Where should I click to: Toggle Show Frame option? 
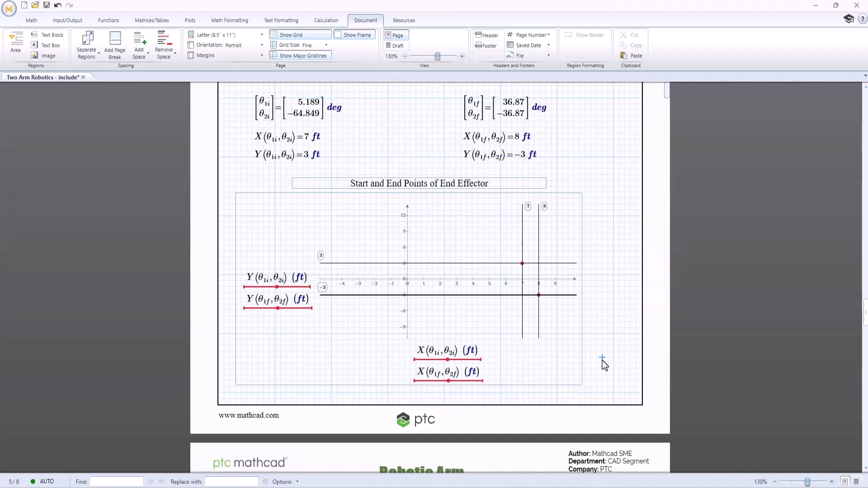coord(354,35)
